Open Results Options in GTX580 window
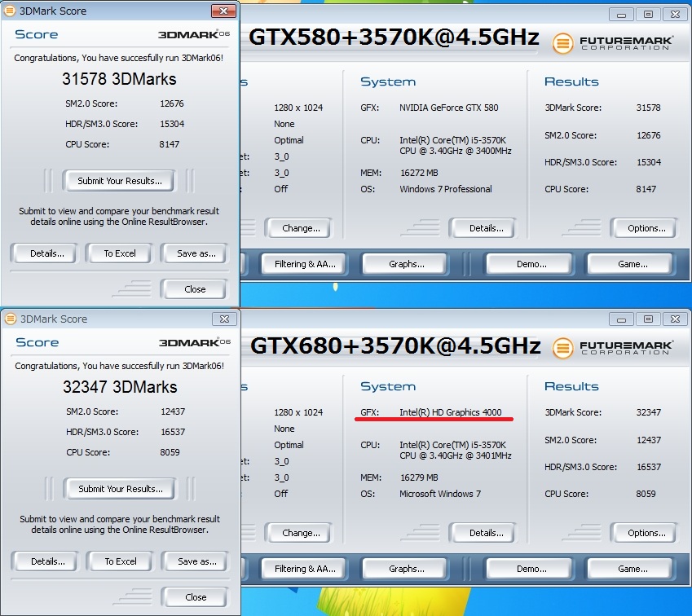This screenshot has width=692, height=616. click(x=646, y=228)
